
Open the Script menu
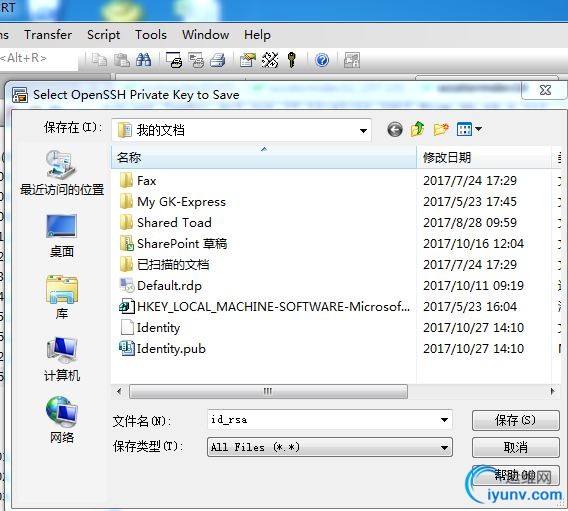pos(103,35)
